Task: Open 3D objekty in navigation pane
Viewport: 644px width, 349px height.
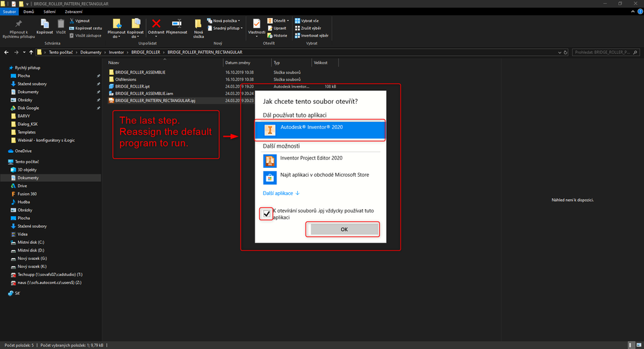Action: point(26,170)
